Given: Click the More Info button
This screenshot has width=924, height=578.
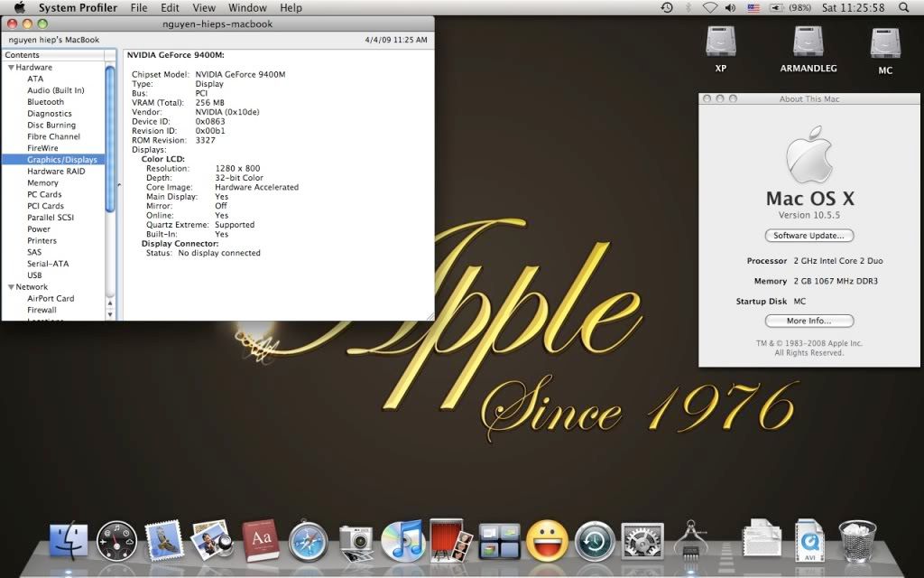Looking at the screenshot, I should [x=808, y=321].
